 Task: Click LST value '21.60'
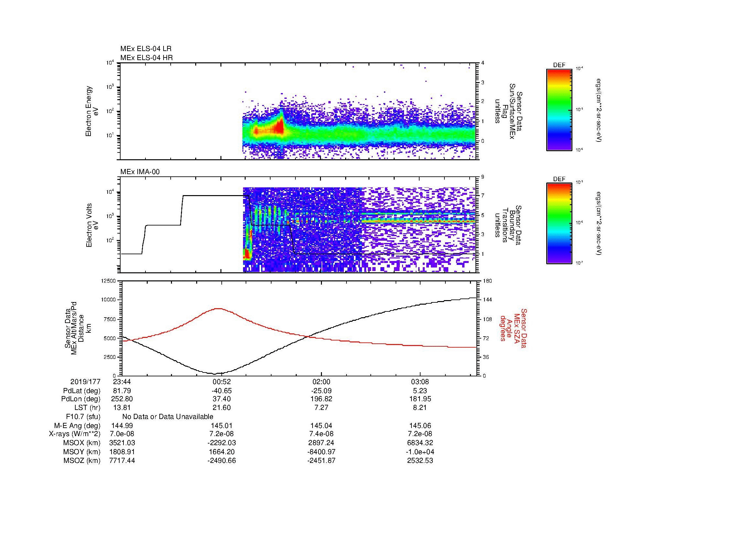221,408
